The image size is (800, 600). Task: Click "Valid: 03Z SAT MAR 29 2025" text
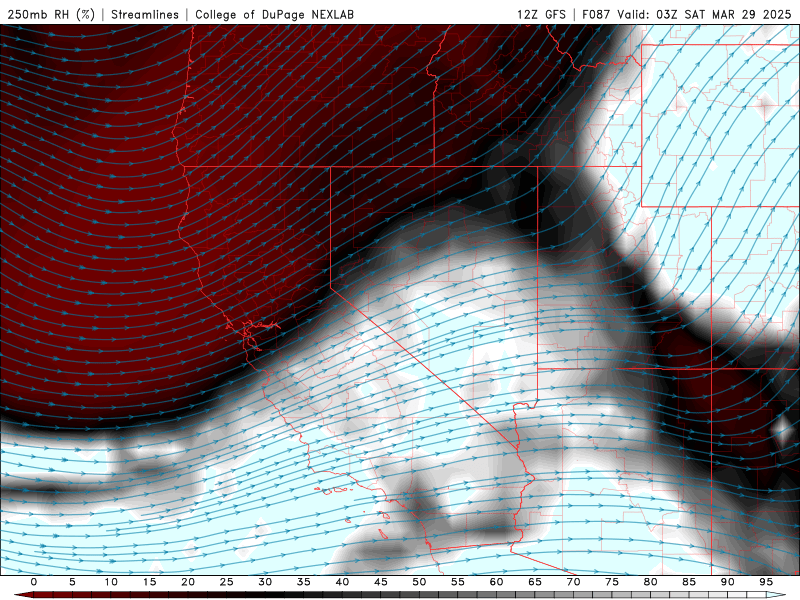tap(704, 14)
